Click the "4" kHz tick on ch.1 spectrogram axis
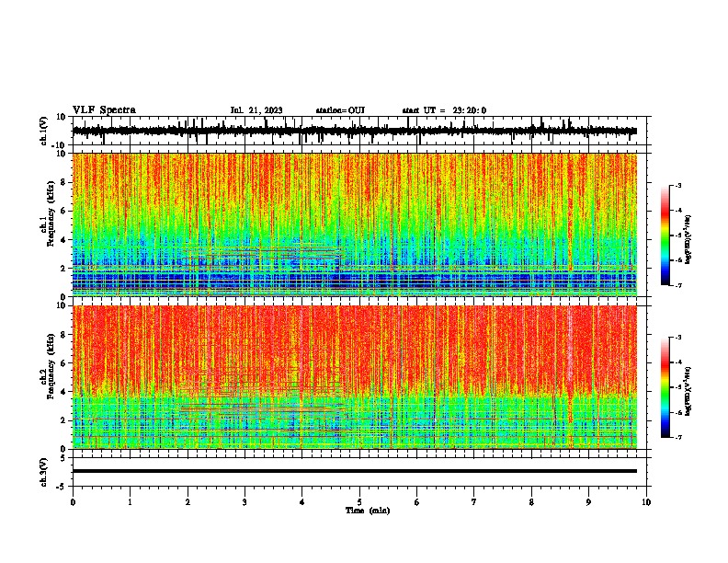728x563 pixels. point(64,240)
